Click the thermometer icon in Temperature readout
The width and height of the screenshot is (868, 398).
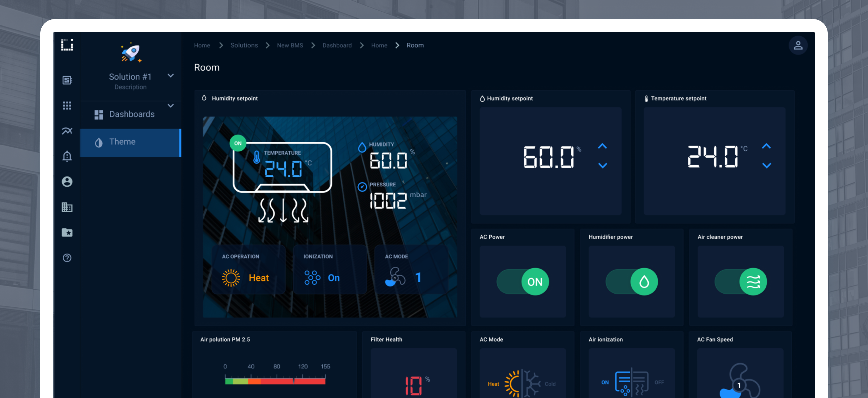pyautogui.click(x=257, y=157)
